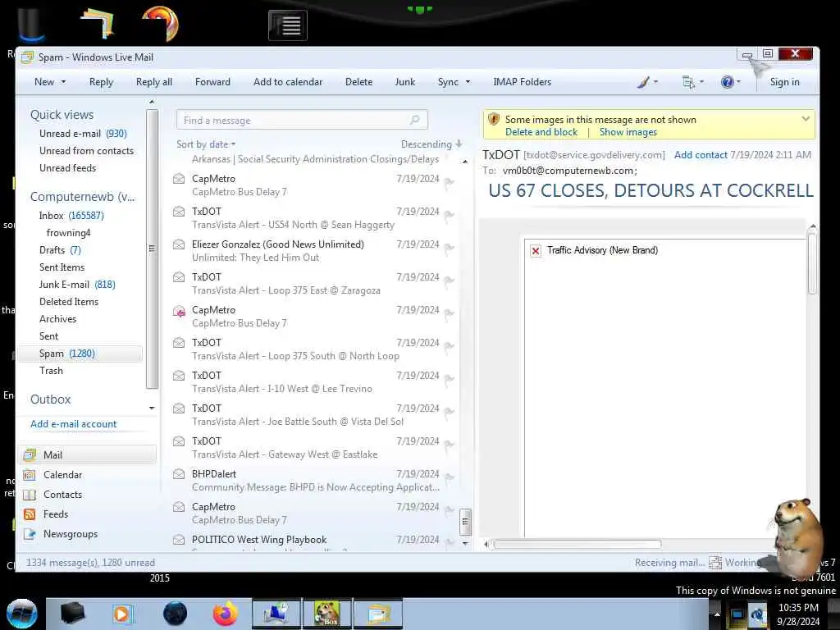840x630 pixels.
Task: Flag TxDOT Gateway West message
Action: (x=449, y=445)
